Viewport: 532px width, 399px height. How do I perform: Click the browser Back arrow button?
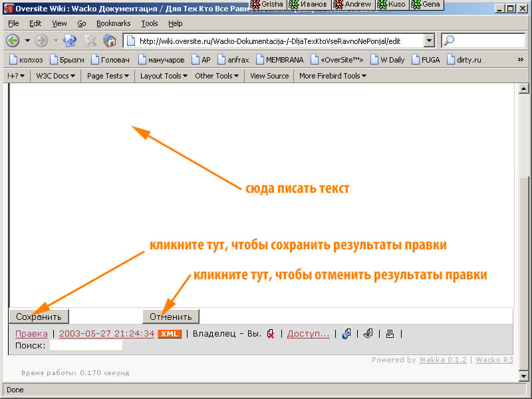coord(13,41)
